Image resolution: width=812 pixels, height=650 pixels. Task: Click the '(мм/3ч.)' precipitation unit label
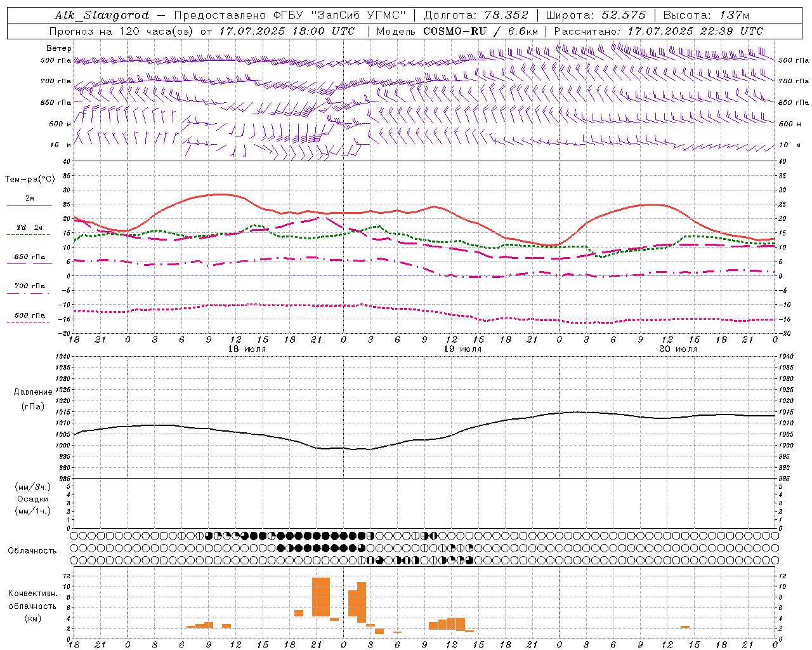click(33, 487)
